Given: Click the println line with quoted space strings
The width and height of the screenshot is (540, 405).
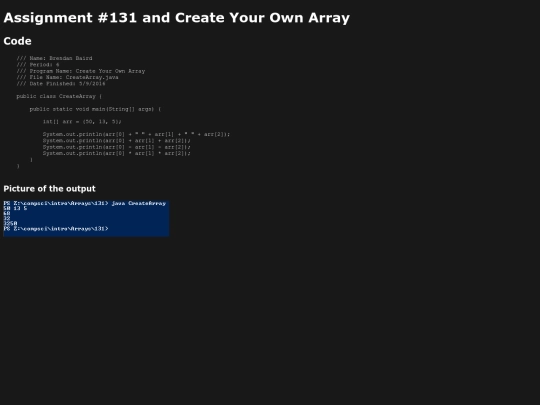Looking at the screenshot, I should coord(136,134).
